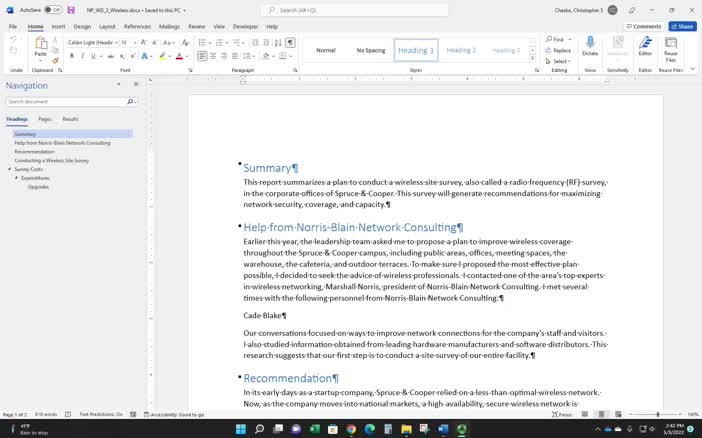Click the Find button
The width and height of the screenshot is (702, 438).
[x=555, y=39]
